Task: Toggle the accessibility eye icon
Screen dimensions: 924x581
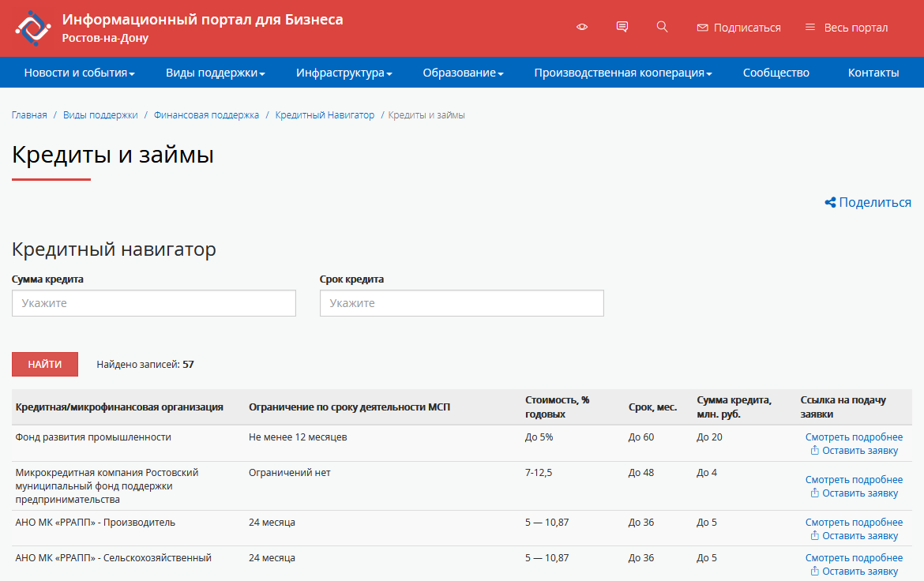Action: (582, 27)
